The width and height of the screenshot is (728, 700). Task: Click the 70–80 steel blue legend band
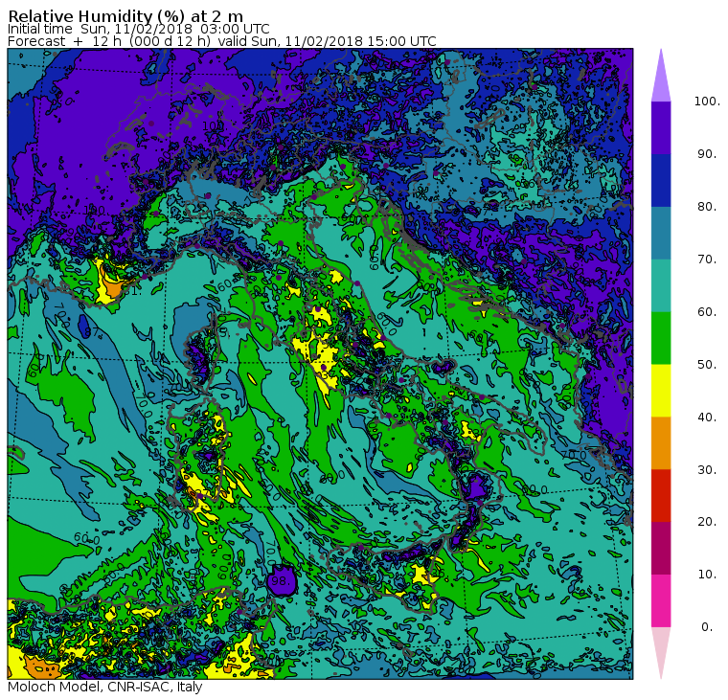coord(661,233)
